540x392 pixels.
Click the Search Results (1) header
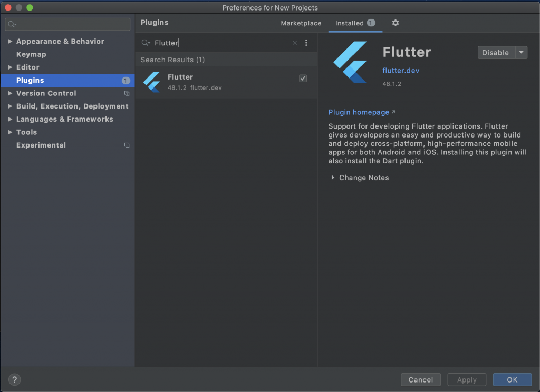point(173,60)
